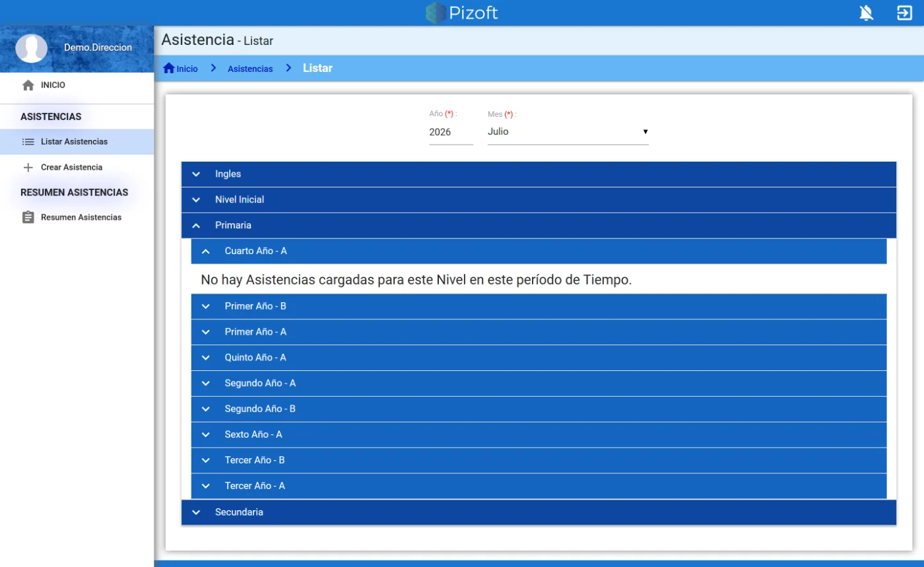Viewport: 924px width, 567px height.
Task: Expand the Secundaria section chevron
Action: pos(196,512)
